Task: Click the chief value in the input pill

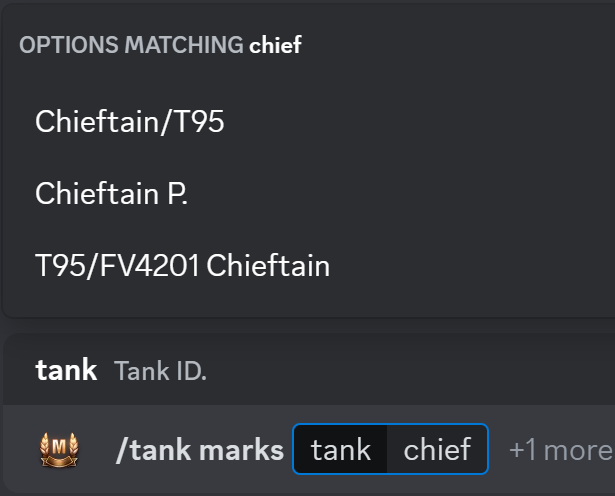Action: (x=437, y=450)
